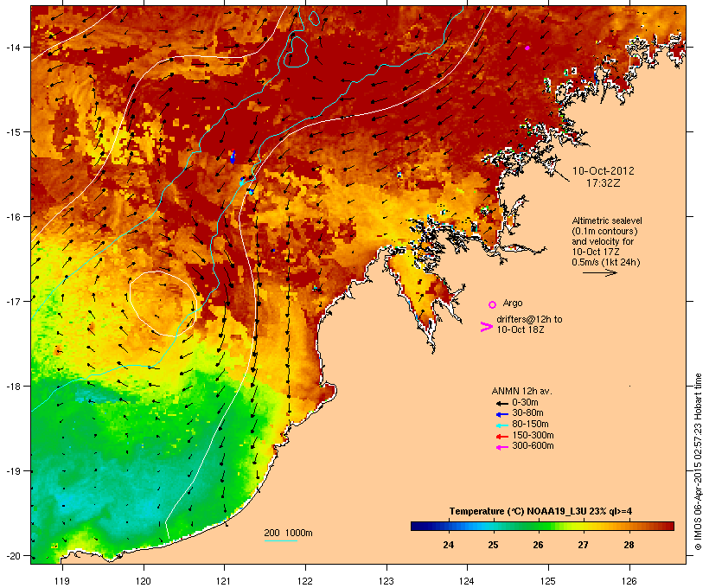Select the date text 10-Oct-2012
The height and width of the screenshot is (588, 709).
[604, 171]
